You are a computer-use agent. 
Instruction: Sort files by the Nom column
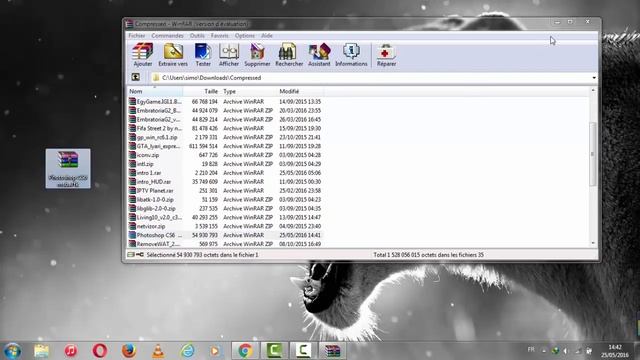pos(155,91)
